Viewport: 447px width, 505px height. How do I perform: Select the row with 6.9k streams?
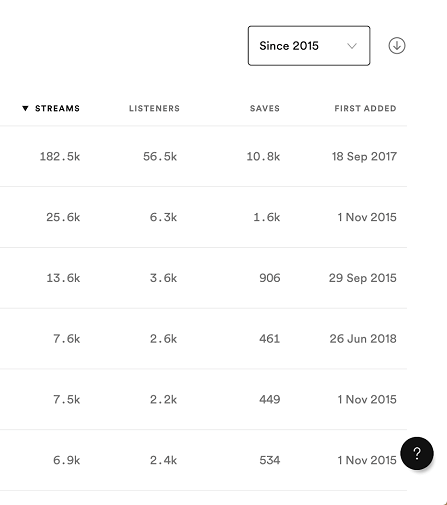[x=203, y=460]
